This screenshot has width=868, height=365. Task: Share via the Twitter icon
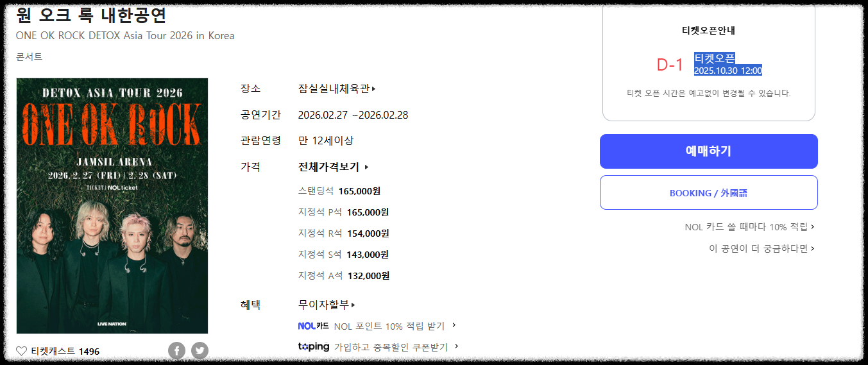tap(200, 351)
